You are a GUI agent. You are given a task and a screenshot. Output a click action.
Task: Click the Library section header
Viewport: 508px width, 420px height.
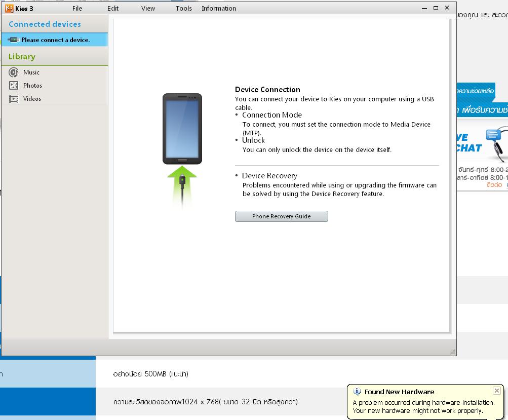tap(22, 56)
